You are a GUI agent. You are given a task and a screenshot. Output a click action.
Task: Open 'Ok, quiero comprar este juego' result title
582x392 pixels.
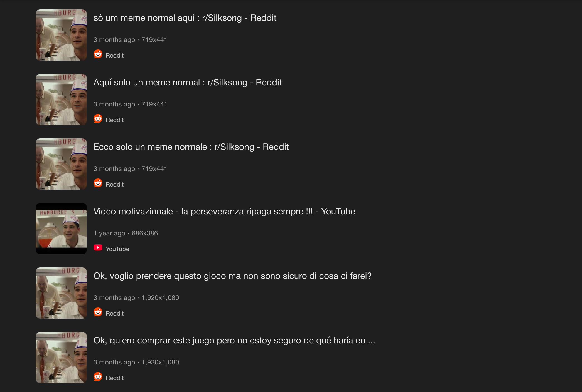(234, 340)
